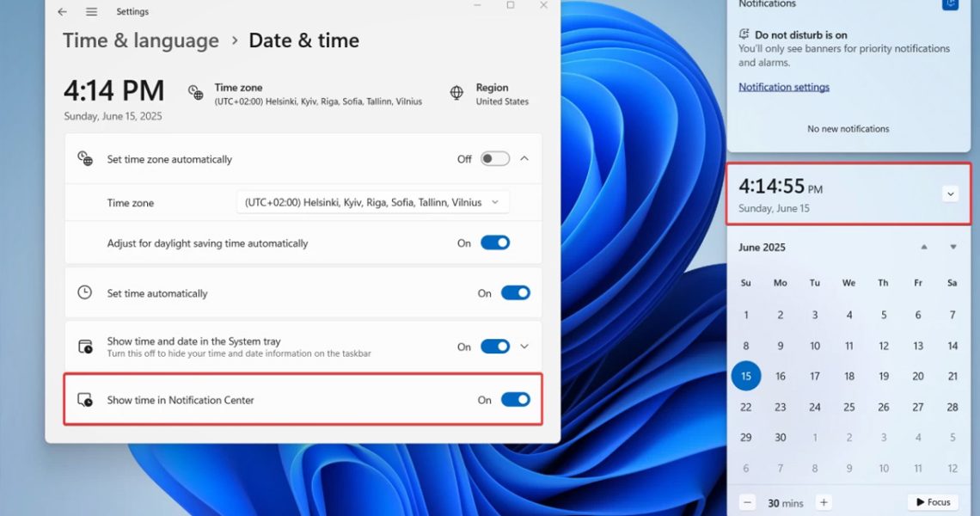This screenshot has height=516, width=980.
Task: Click the Time zone row label
Action: click(x=130, y=203)
